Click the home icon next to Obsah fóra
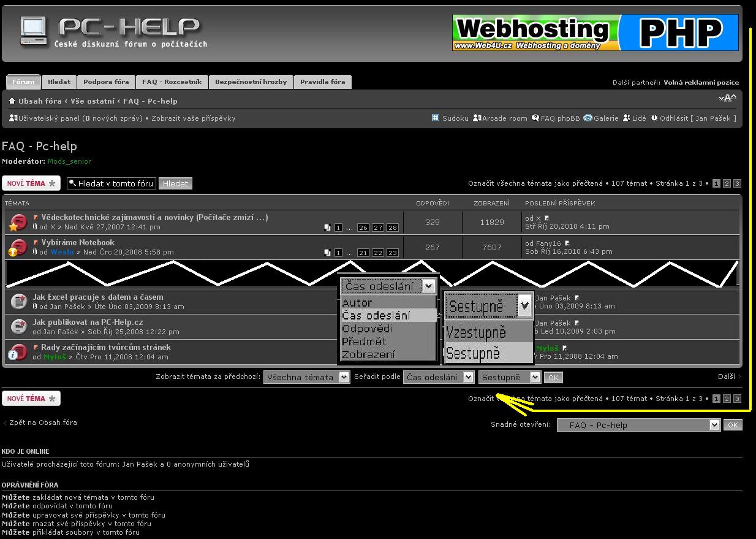Image resolution: width=756 pixels, height=539 pixels. [x=12, y=101]
